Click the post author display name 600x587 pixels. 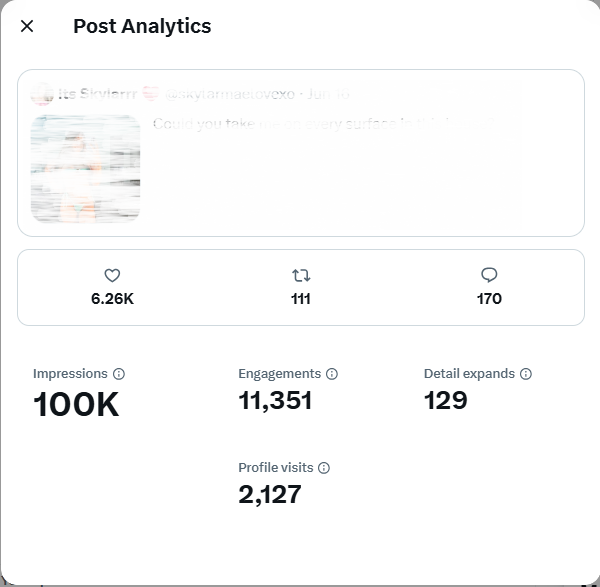tap(98, 94)
